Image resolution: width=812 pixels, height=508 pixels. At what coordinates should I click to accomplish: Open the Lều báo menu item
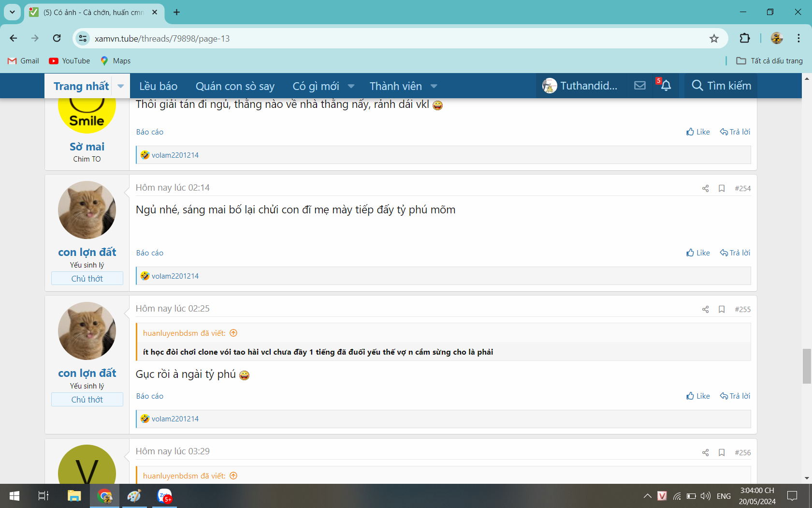coord(158,86)
